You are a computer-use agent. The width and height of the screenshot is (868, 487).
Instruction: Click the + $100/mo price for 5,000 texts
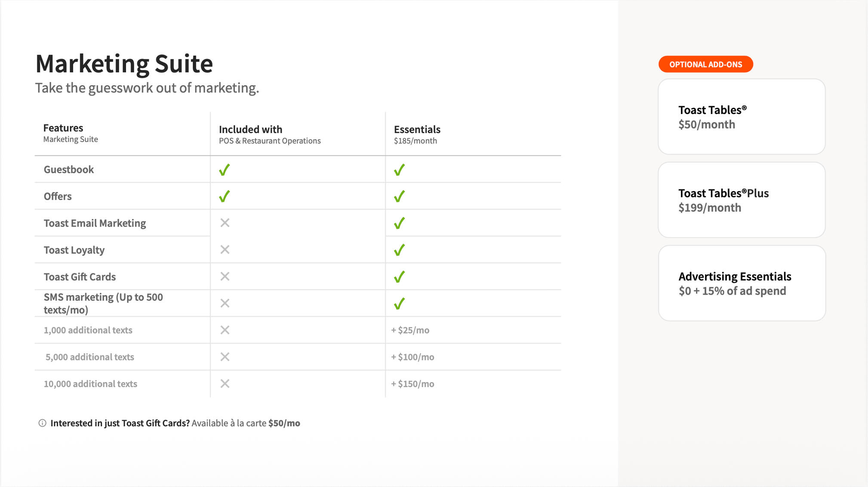[x=412, y=357]
